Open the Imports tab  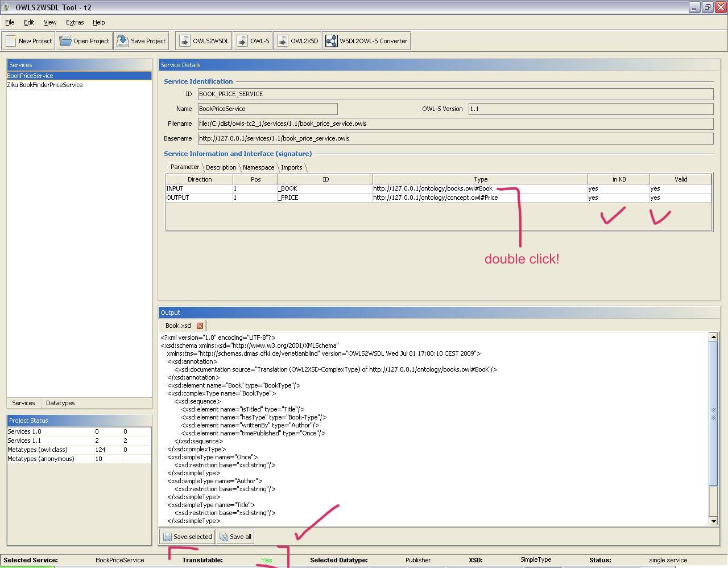click(x=291, y=167)
